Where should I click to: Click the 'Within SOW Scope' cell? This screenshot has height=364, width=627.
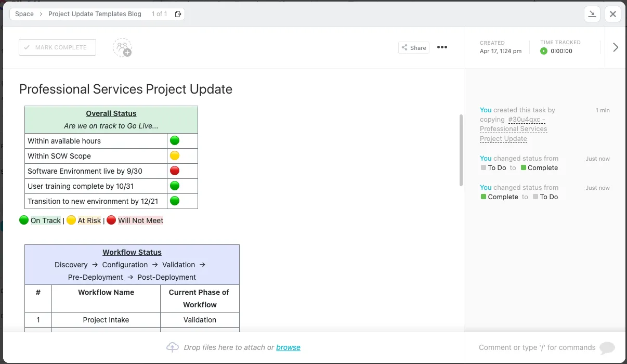96,156
